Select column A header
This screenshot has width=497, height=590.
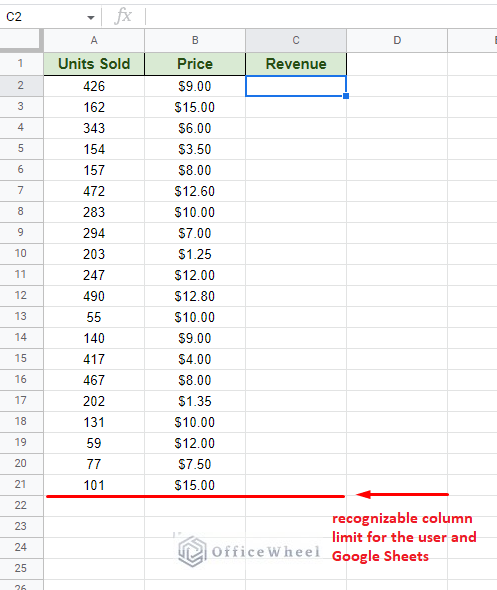pos(94,40)
